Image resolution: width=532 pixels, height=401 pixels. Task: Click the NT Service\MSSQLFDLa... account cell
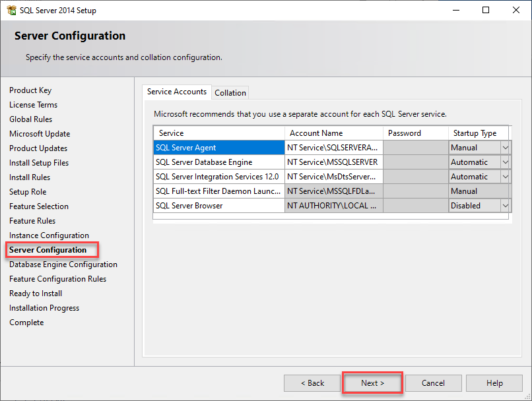(x=334, y=191)
